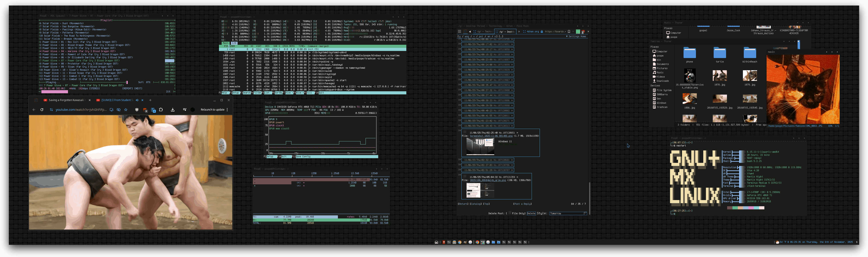The width and height of the screenshot is (868, 257).
Task: Open Chrome three-dot menu
Action: click(x=227, y=110)
